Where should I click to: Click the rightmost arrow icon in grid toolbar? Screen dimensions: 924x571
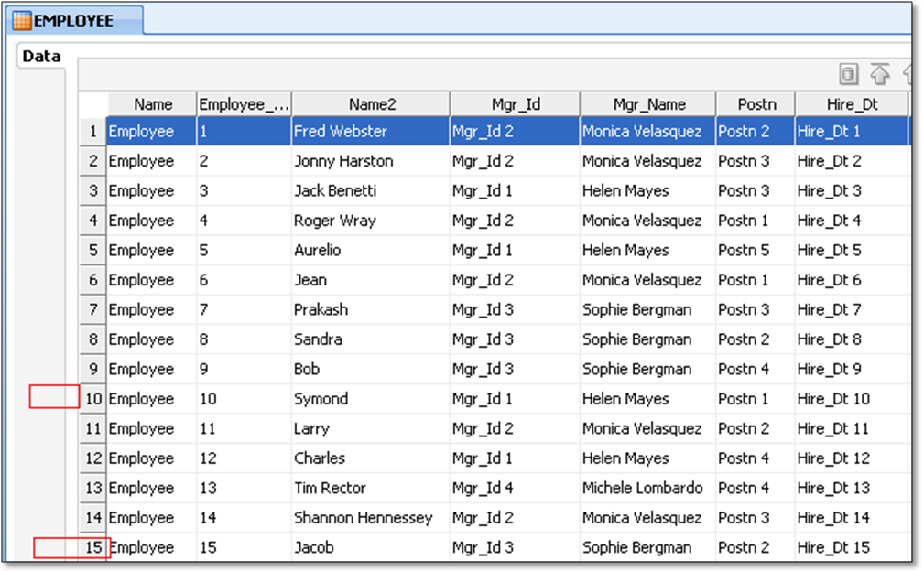pos(909,73)
